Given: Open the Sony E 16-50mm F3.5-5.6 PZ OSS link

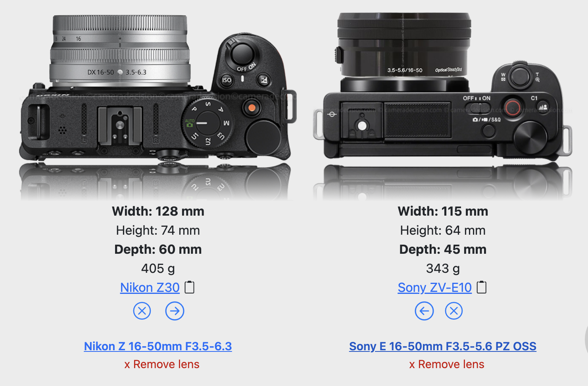Looking at the screenshot, I should click(x=443, y=346).
